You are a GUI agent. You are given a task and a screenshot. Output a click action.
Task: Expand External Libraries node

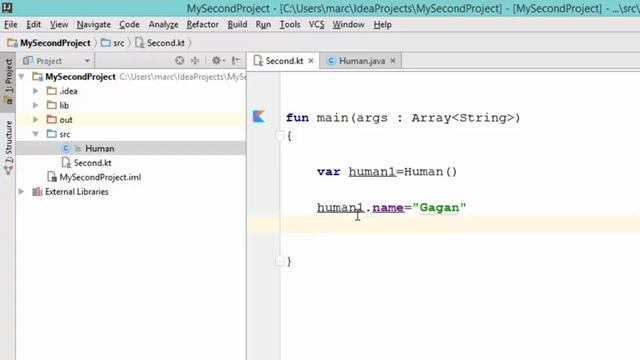(x=22, y=191)
